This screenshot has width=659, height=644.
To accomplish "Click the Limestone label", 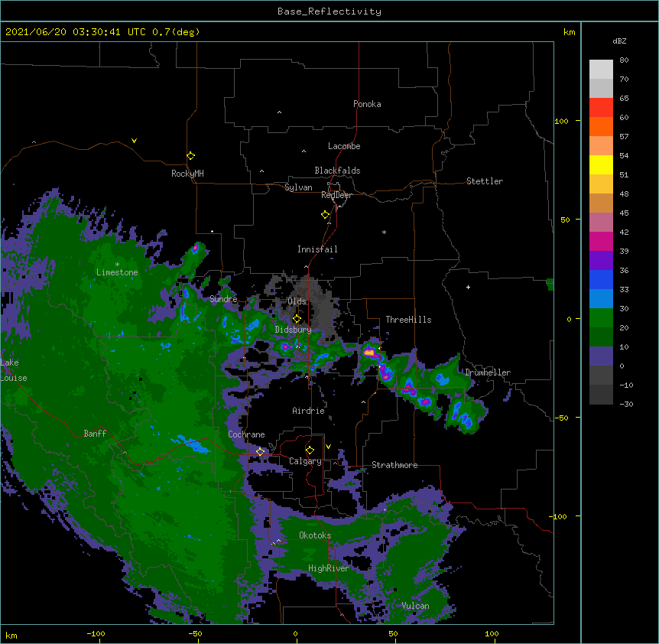I will point(117,272).
